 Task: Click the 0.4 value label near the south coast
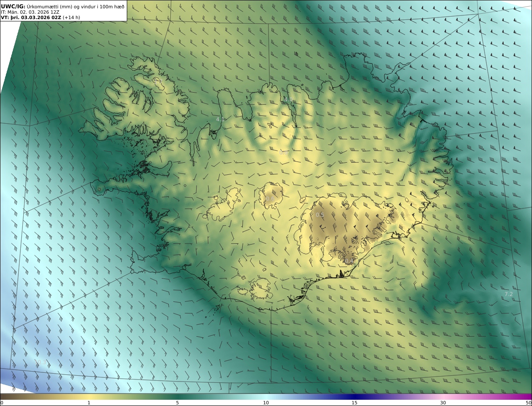(349, 261)
